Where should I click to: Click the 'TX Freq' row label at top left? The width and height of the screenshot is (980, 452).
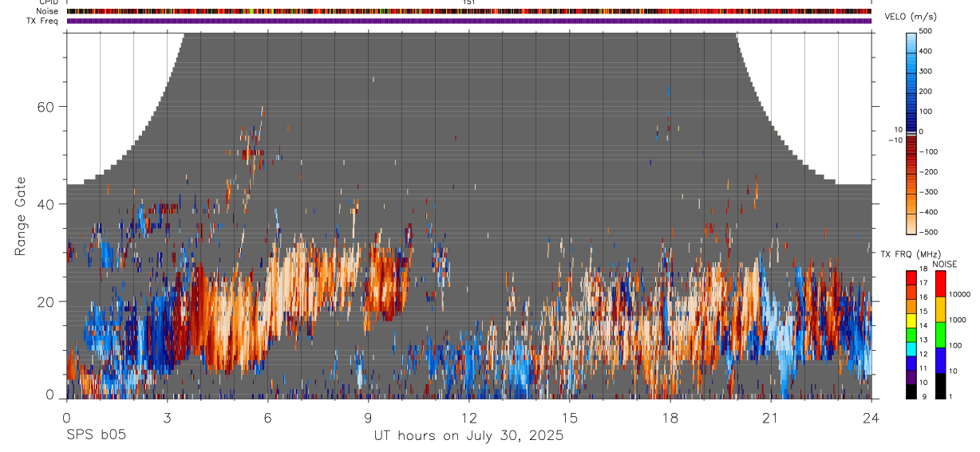coord(43,21)
